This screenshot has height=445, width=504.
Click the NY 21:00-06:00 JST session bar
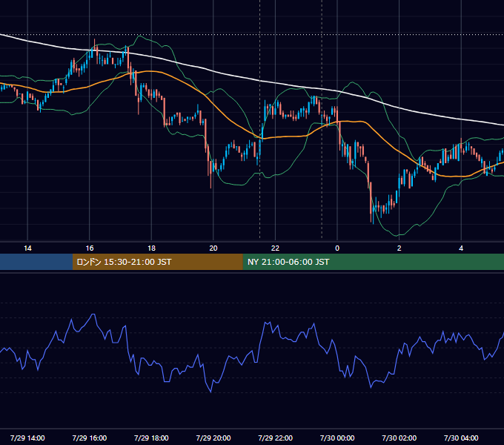coord(373,262)
